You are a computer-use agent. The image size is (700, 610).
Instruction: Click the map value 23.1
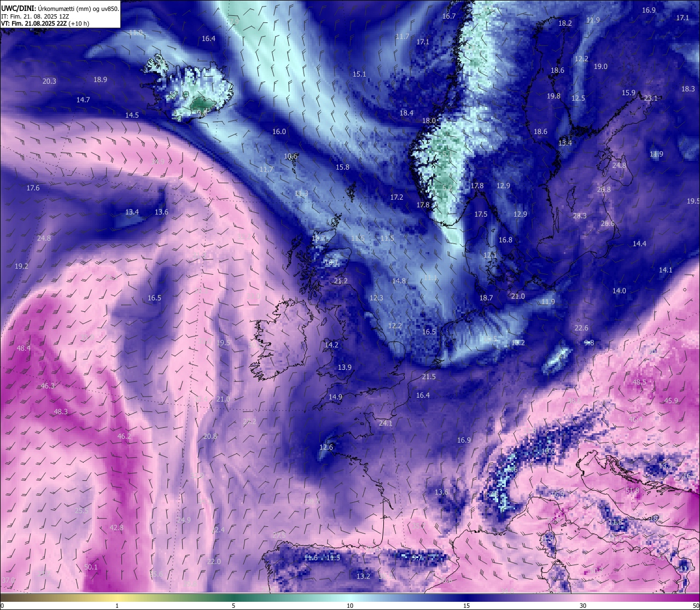651,98
